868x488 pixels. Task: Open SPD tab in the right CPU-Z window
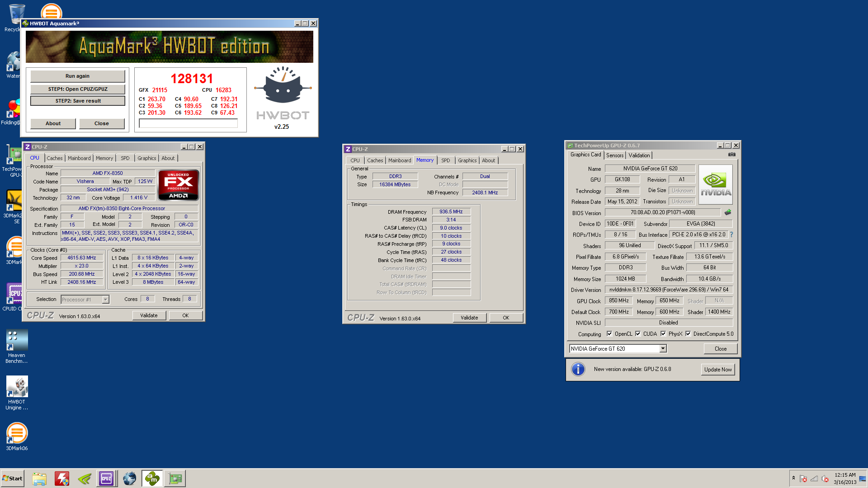(x=446, y=160)
